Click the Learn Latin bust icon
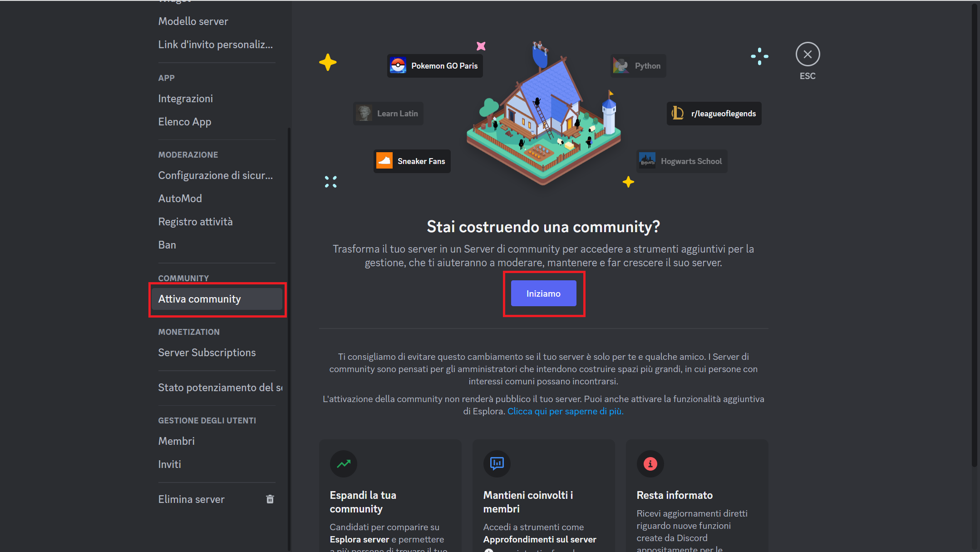The height and width of the screenshot is (552, 980). click(x=364, y=113)
